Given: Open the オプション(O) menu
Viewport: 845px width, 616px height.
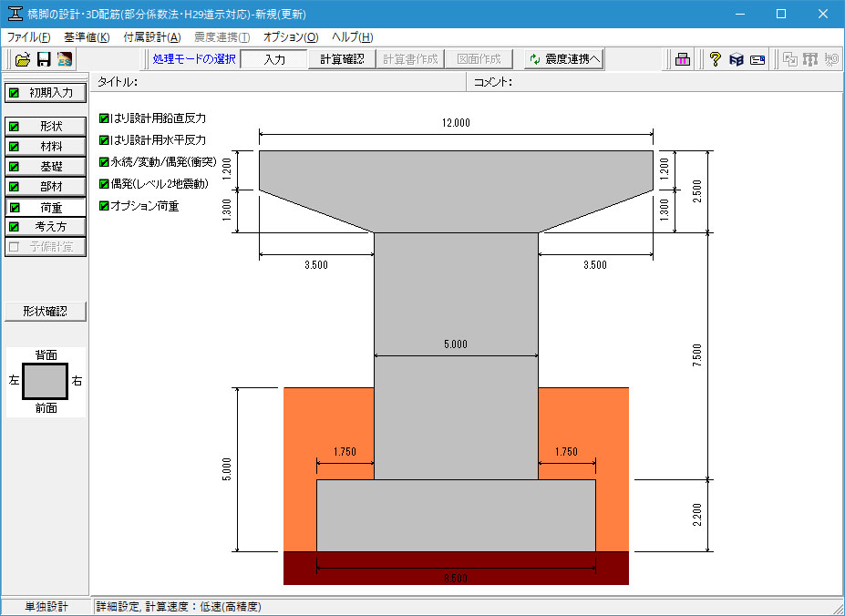Looking at the screenshot, I should point(291,37).
